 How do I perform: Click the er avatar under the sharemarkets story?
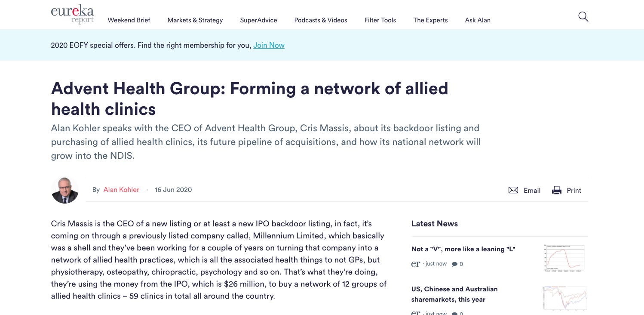coord(415,313)
